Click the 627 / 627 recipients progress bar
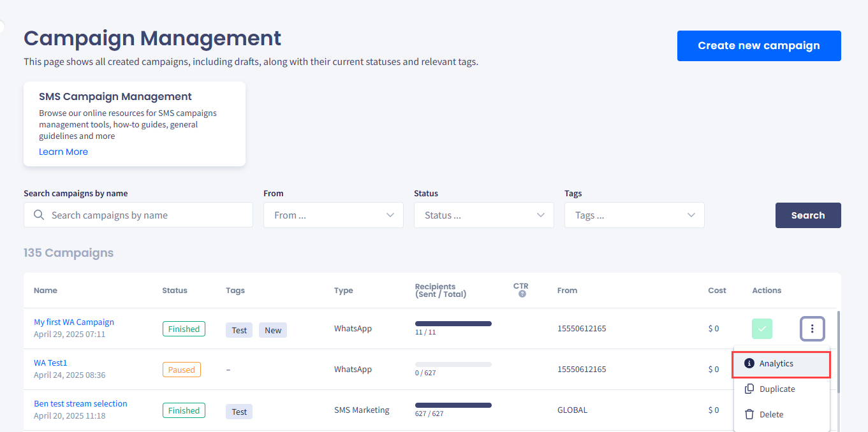This screenshot has width=868, height=432. click(x=453, y=405)
